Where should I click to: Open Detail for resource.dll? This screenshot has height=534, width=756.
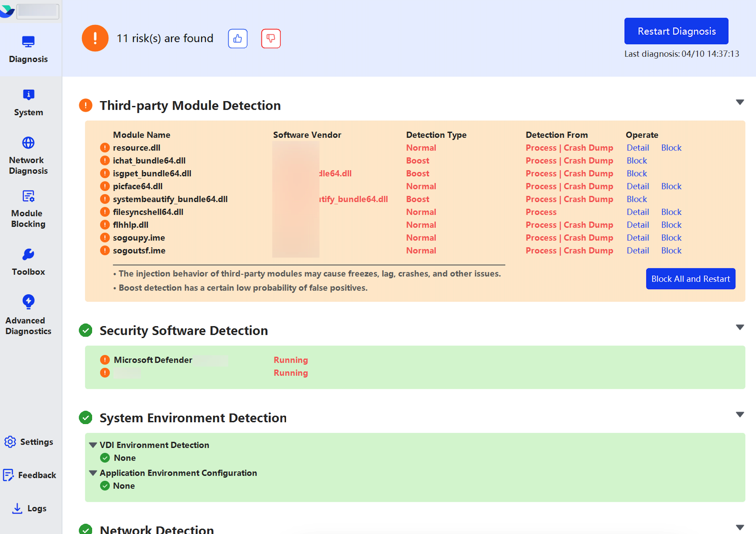(x=638, y=147)
